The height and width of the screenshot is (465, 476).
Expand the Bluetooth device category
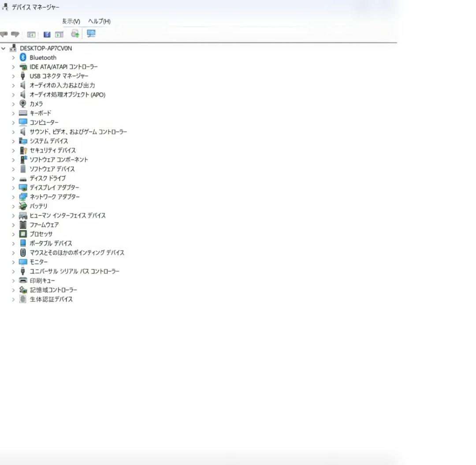click(x=13, y=57)
